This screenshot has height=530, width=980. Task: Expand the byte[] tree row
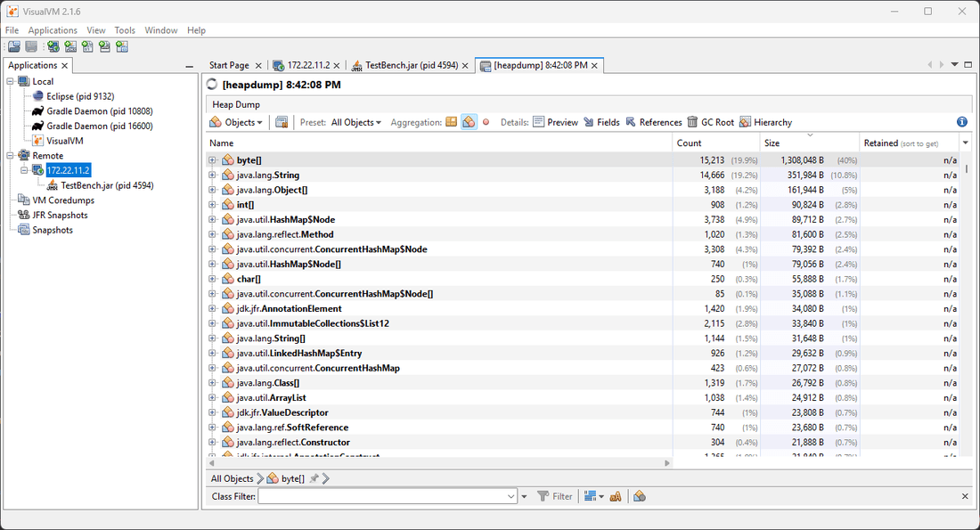(210, 160)
